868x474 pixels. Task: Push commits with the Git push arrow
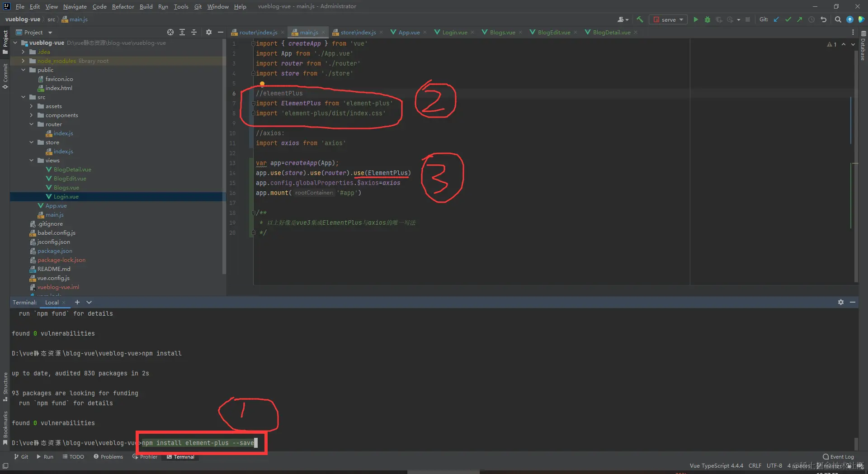point(800,19)
